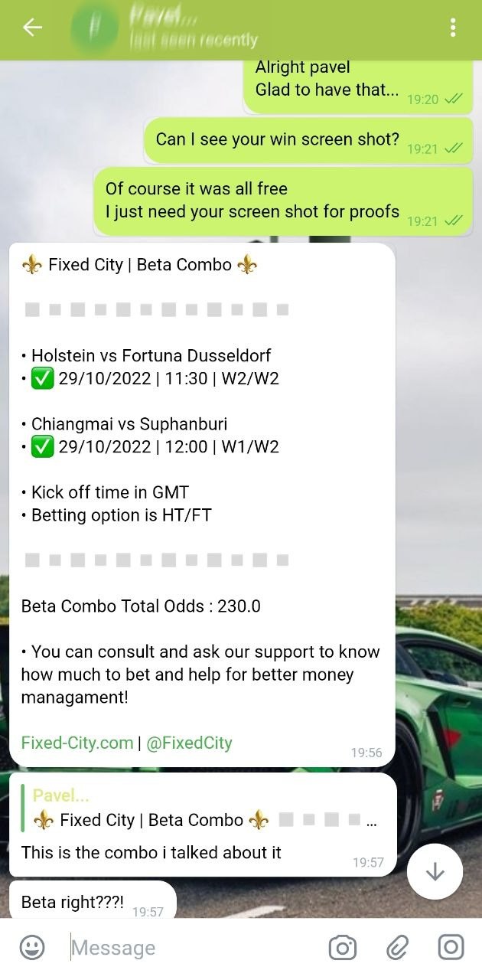Tap the paperclip attachment icon
The width and height of the screenshot is (482, 980).
tap(396, 948)
